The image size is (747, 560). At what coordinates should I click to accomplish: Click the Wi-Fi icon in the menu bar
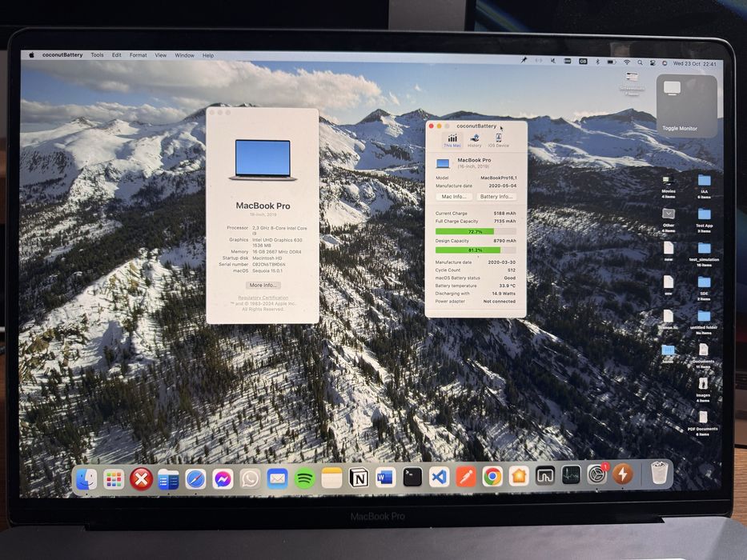(x=627, y=62)
